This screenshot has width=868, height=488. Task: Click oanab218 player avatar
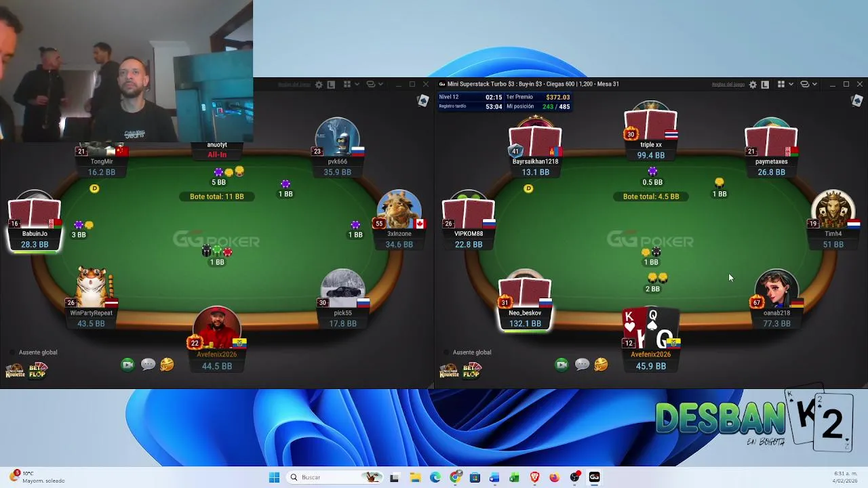pyautogui.click(x=776, y=289)
